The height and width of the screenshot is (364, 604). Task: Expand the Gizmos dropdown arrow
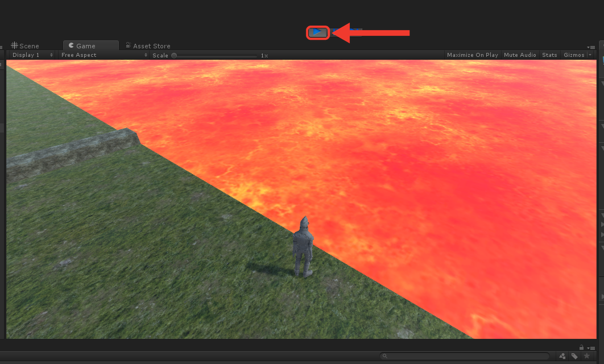[590, 55]
